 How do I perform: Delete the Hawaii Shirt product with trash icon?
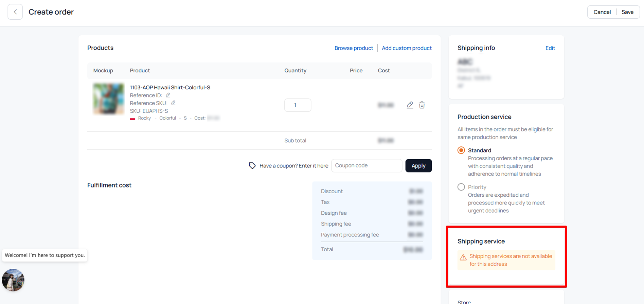coord(422,105)
